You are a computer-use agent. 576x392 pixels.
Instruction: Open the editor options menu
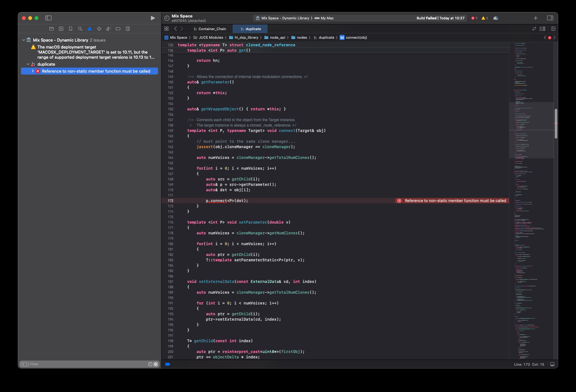[x=542, y=29]
